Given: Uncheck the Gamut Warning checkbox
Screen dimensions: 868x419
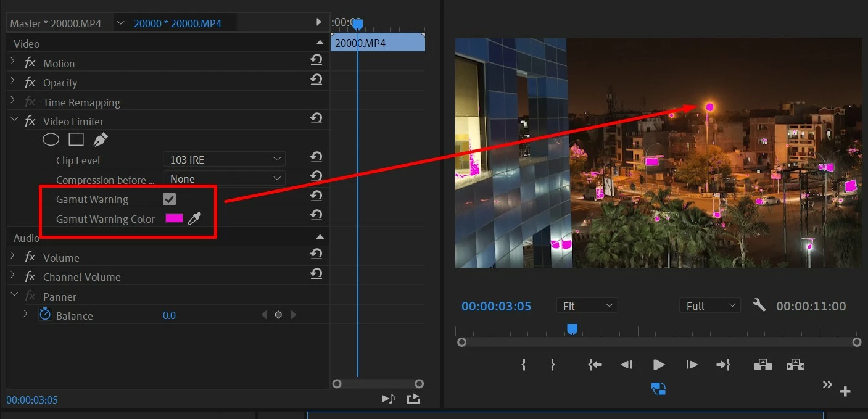Looking at the screenshot, I should click(x=169, y=199).
